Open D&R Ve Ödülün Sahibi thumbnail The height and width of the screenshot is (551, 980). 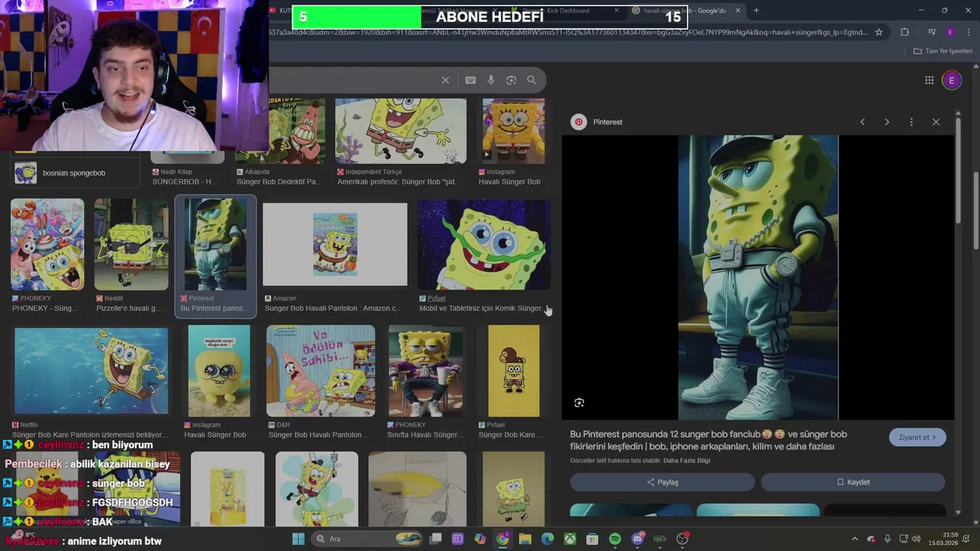(x=321, y=370)
